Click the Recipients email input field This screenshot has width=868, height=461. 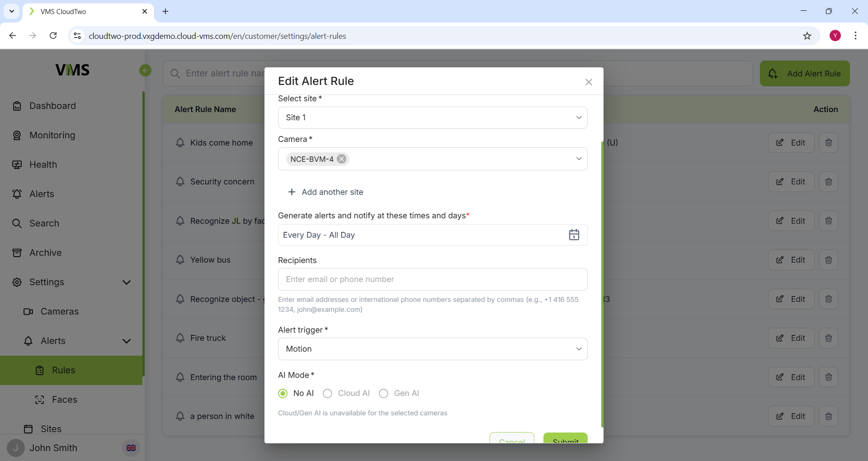(432, 279)
